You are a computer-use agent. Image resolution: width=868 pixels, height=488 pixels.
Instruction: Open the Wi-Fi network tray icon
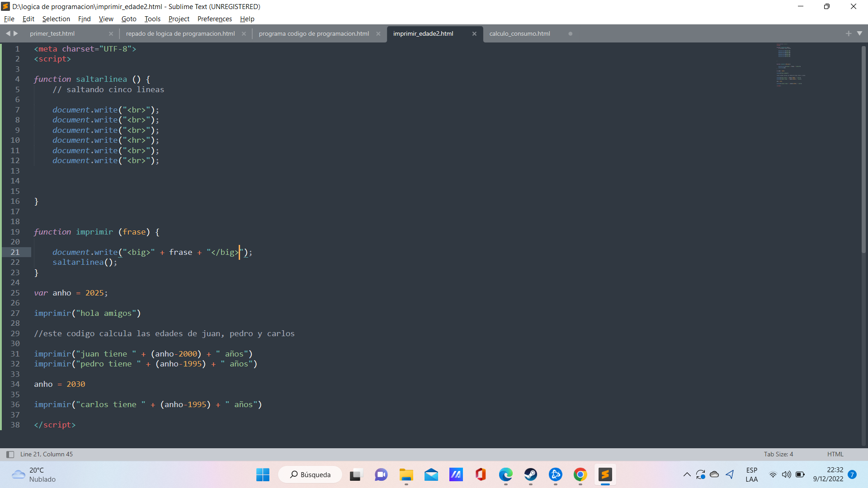coord(773,474)
